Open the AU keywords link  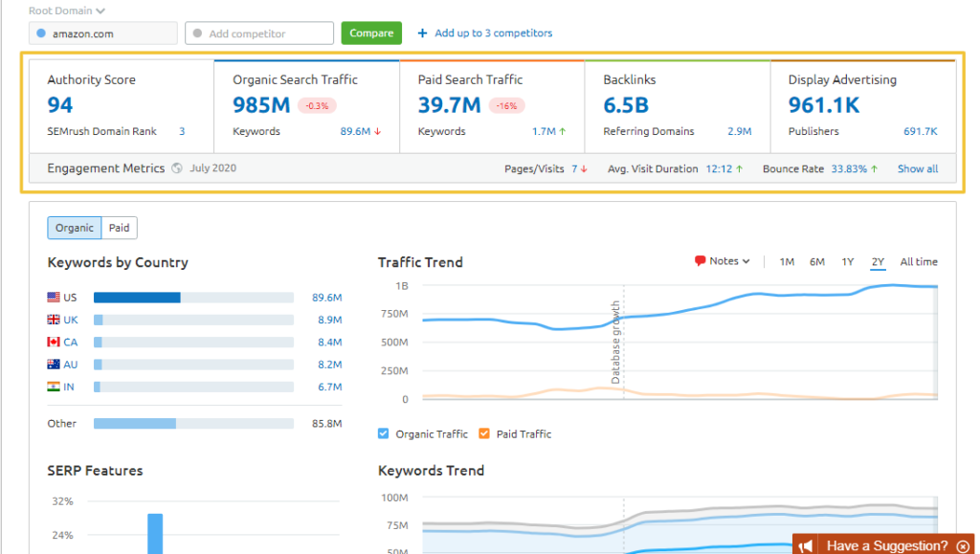[x=71, y=365]
